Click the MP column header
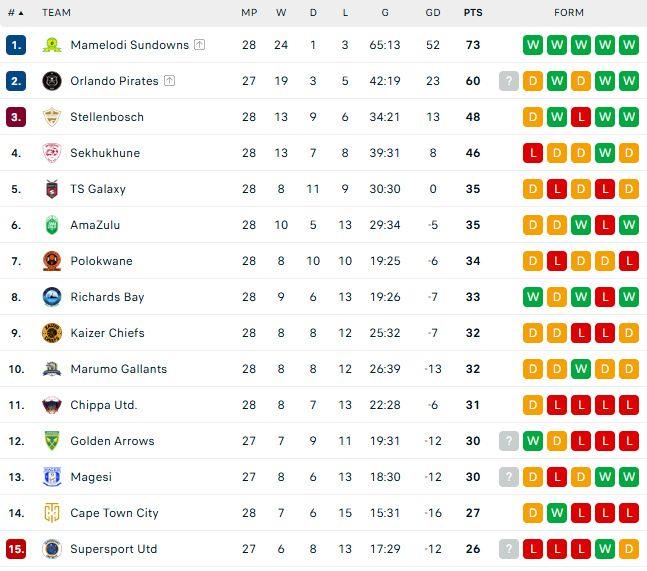This screenshot has height=571, width=647. coord(249,13)
